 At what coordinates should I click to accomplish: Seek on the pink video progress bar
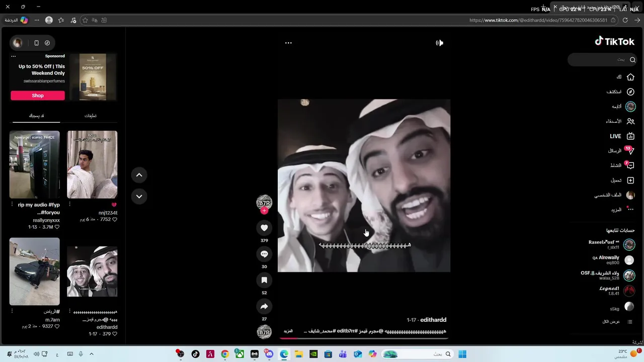point(364,338)
